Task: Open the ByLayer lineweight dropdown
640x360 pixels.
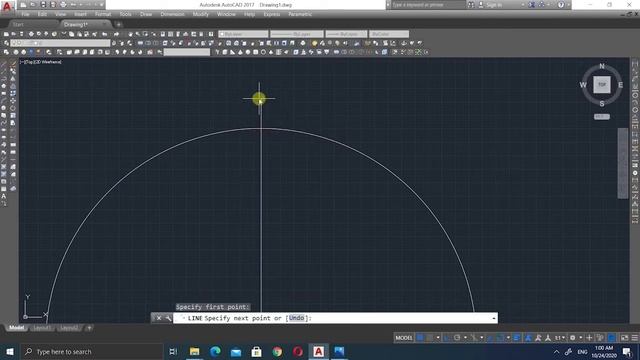Action: (x=346, y=34)
